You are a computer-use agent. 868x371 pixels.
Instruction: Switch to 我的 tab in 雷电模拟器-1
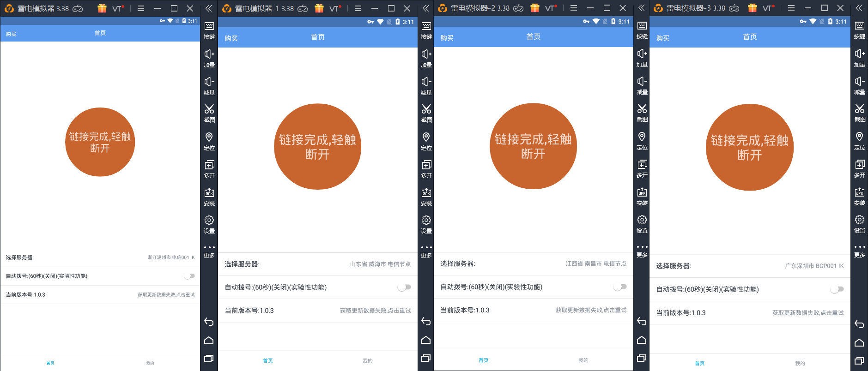[x=367, y=361]
